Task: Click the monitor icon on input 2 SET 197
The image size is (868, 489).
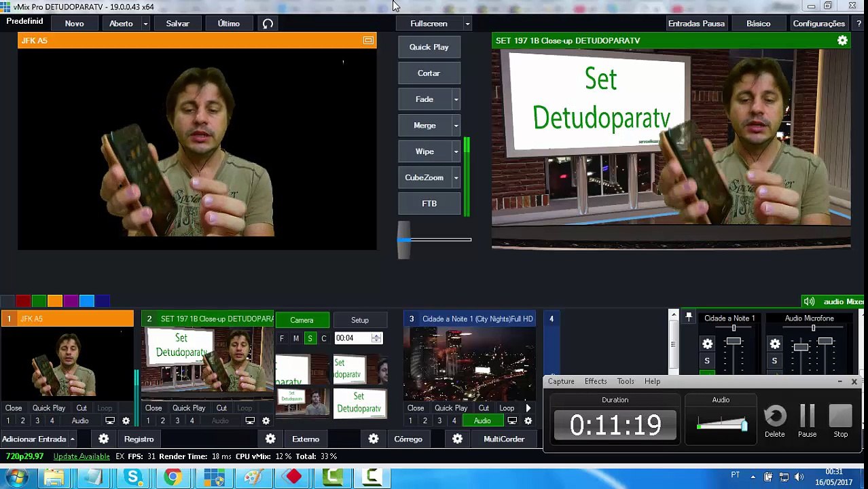Action: (x=250, y=421)
